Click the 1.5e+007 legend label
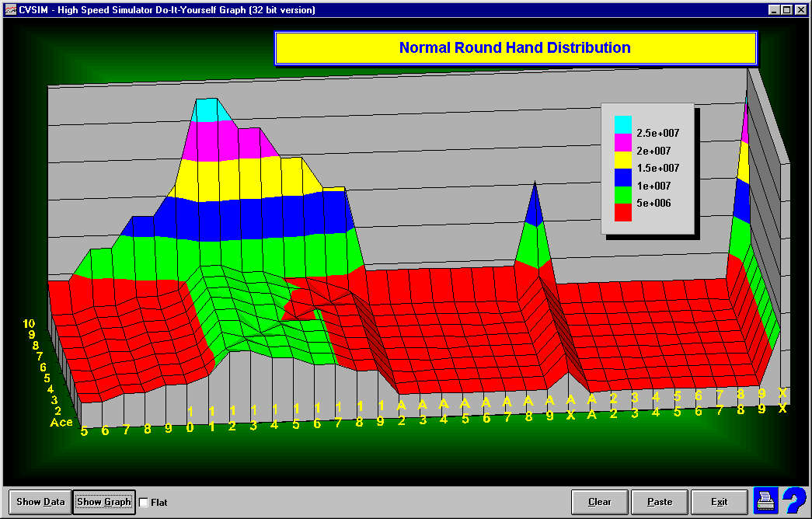812x519 pixels. [x=657, y=168]
